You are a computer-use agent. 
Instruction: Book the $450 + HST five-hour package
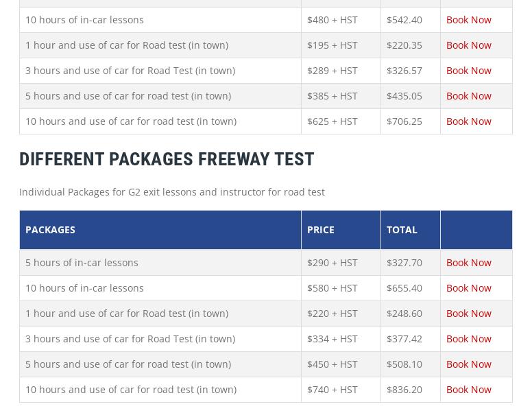[x=468, y=364]
